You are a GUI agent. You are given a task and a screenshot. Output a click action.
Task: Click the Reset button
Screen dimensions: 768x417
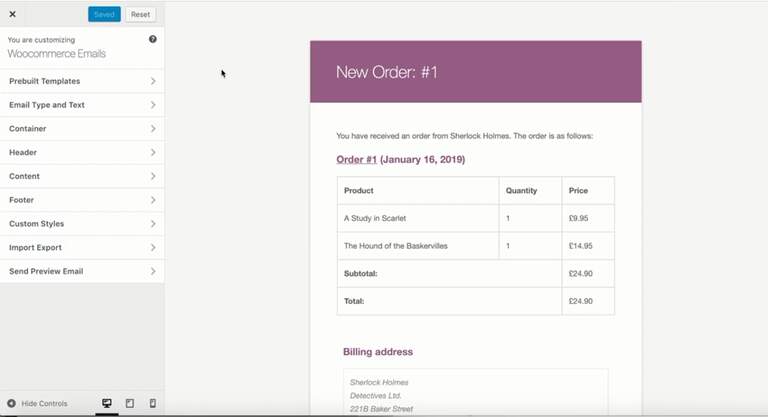point(141,14)
